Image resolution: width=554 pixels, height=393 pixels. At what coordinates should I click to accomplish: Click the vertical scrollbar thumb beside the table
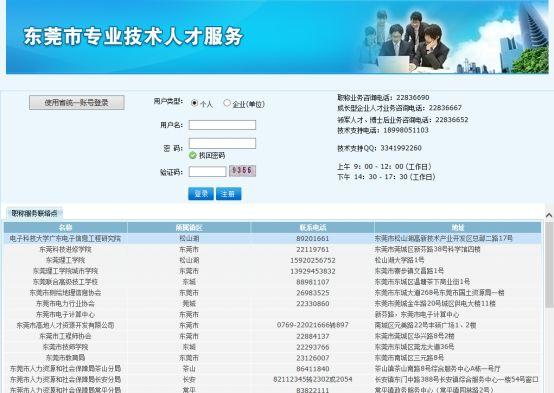[x=549, y=266]
